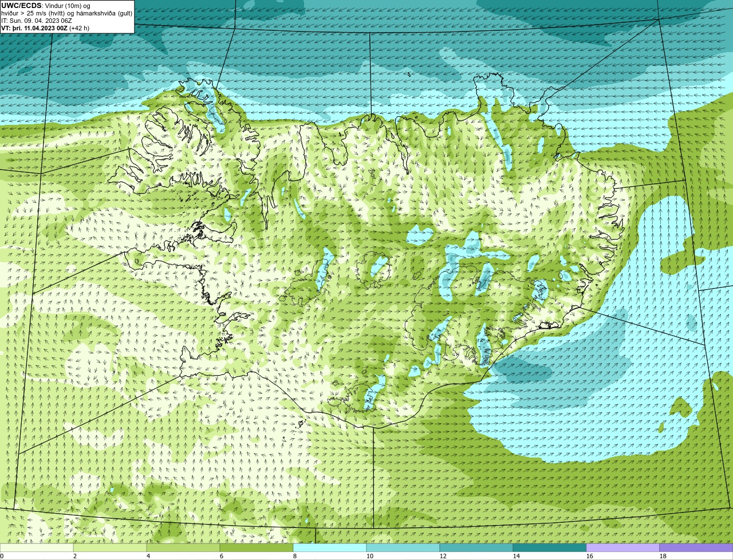This screenshot has height=560, width=733.
Task: Click the 6–8 m/s olive green legend swatch
Action: coord(257,547)
